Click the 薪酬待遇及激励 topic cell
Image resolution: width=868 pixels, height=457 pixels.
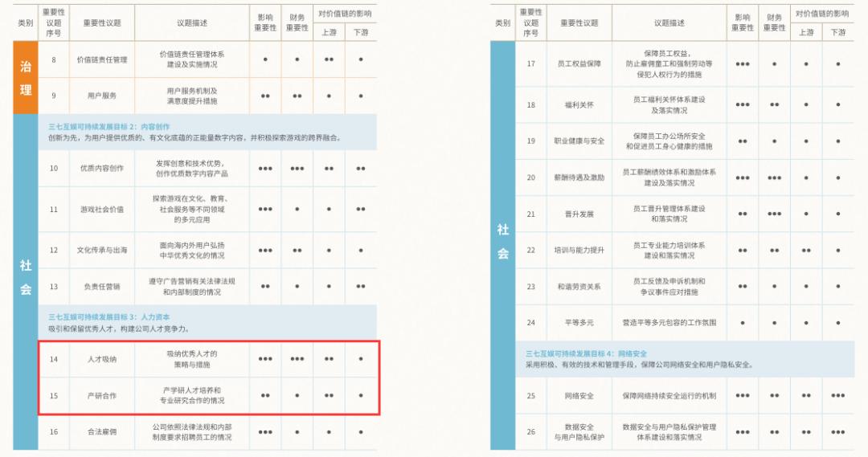tap(579, 177)
